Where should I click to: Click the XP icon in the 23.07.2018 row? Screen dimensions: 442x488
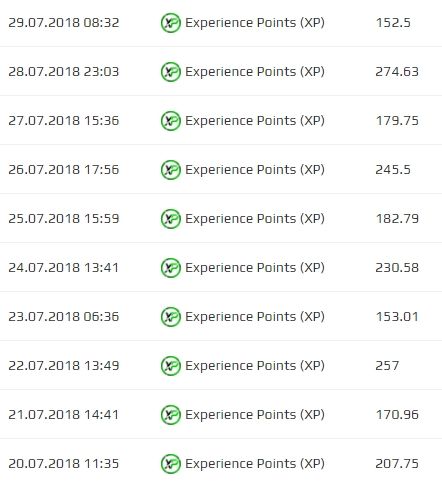click(171, 317)
